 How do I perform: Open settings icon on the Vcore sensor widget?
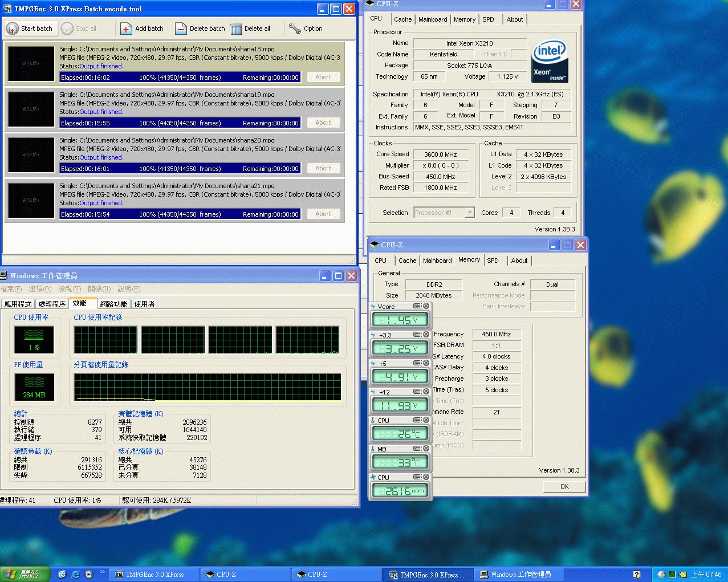[417, 306]
